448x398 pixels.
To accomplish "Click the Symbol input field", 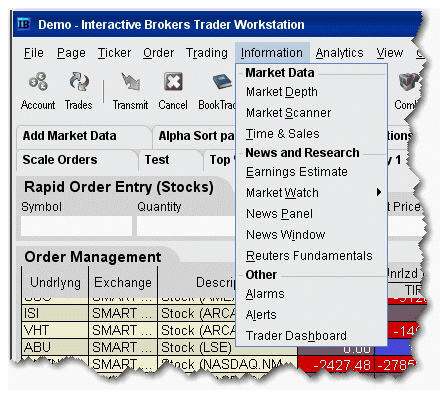I will point(76,226).
